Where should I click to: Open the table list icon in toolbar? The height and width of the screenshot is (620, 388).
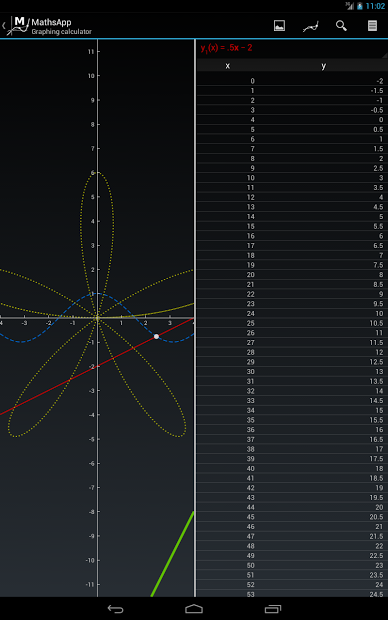coord(372,26)
